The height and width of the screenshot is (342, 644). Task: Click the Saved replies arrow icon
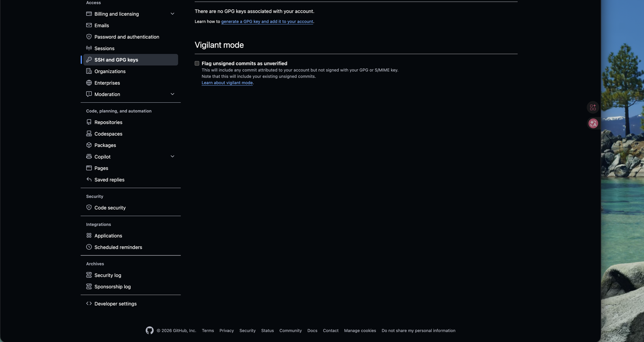(89, 179)
